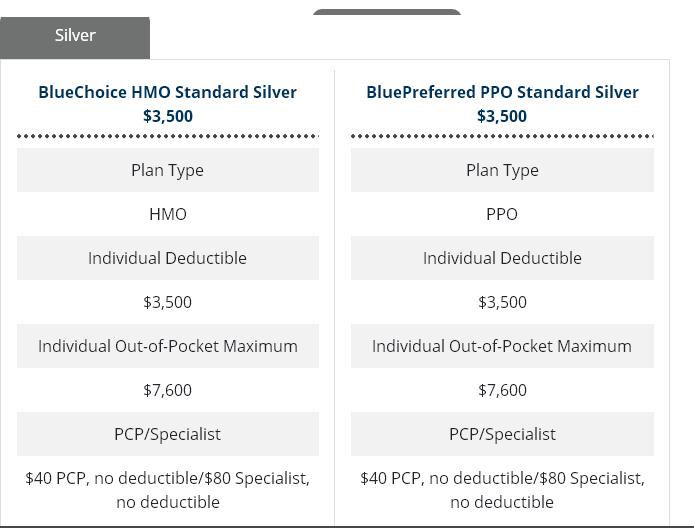Click Plan Type header in BluePreferred PPO column
Screen dimensions: 694x528
coord(502,170)
